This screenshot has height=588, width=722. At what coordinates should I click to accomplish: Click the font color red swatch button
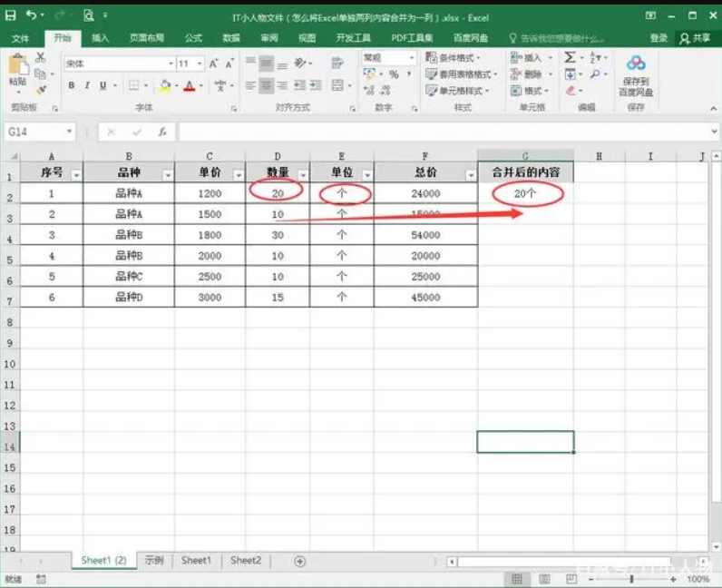(189, 85)
